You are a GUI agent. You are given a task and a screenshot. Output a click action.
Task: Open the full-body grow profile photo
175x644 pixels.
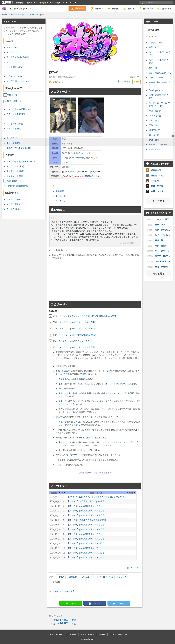point(63,115)
